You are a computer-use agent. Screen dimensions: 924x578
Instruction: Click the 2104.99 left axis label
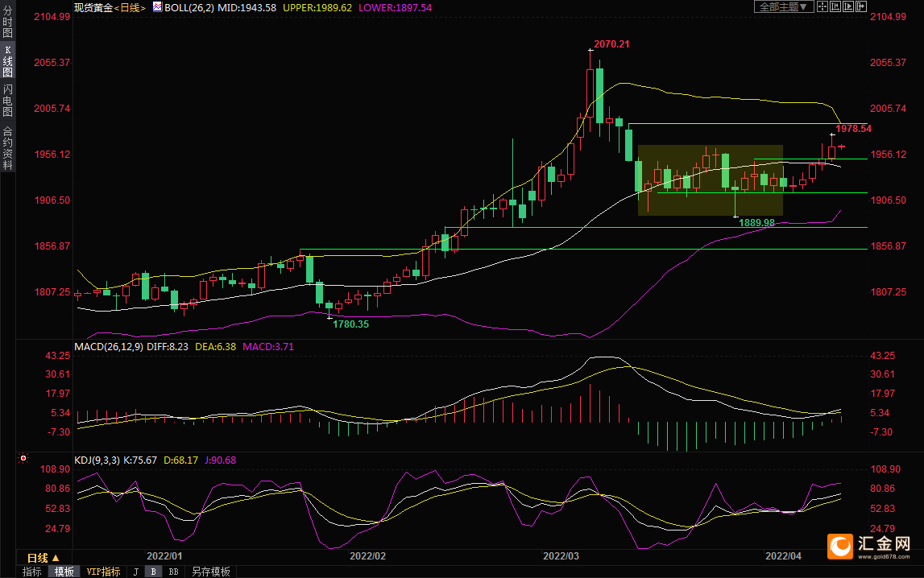tap(52, 16)
